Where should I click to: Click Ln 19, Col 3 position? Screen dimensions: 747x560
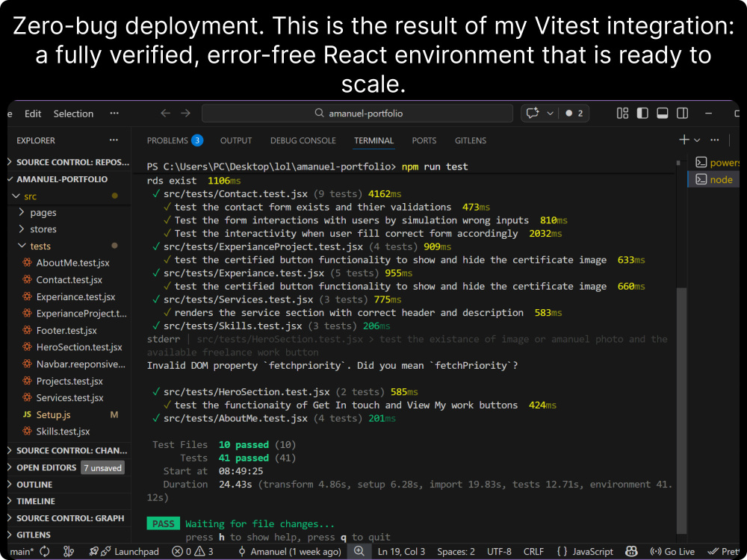[401, 552]
